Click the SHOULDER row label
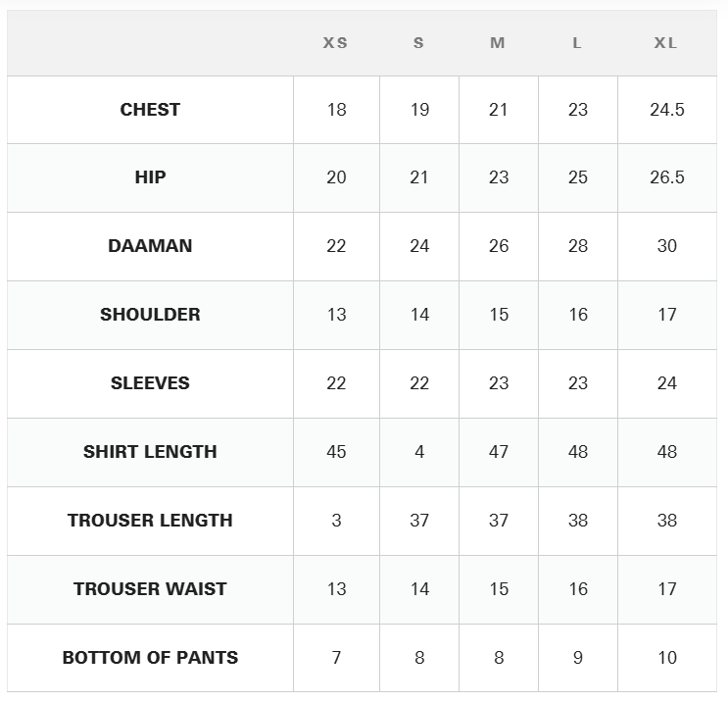Image resolution: width=728 pixels, height=702 pixels. [x=150, y=315]
